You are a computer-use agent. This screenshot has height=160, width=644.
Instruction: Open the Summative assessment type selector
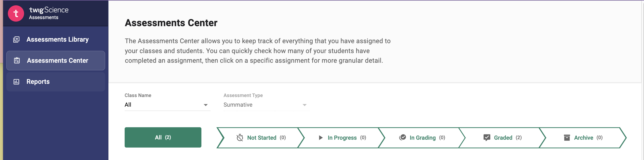(x=263, y=105)
